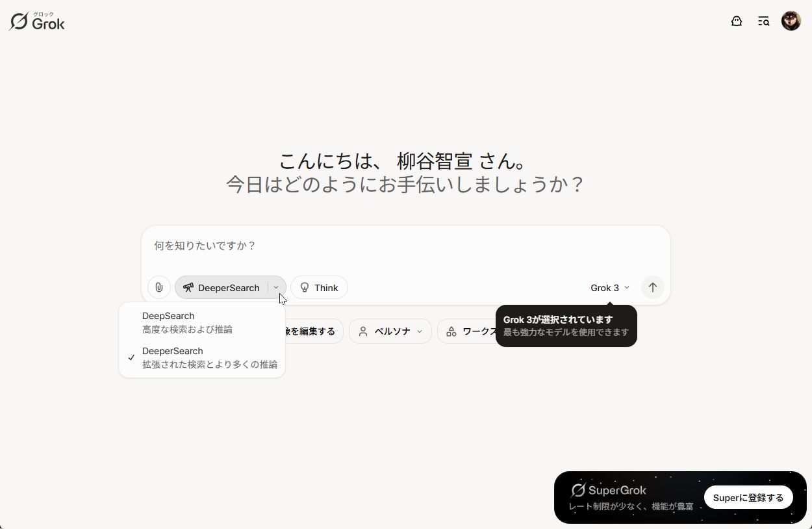
Task: Click the Superに登録する button
Action: point(748,497)
